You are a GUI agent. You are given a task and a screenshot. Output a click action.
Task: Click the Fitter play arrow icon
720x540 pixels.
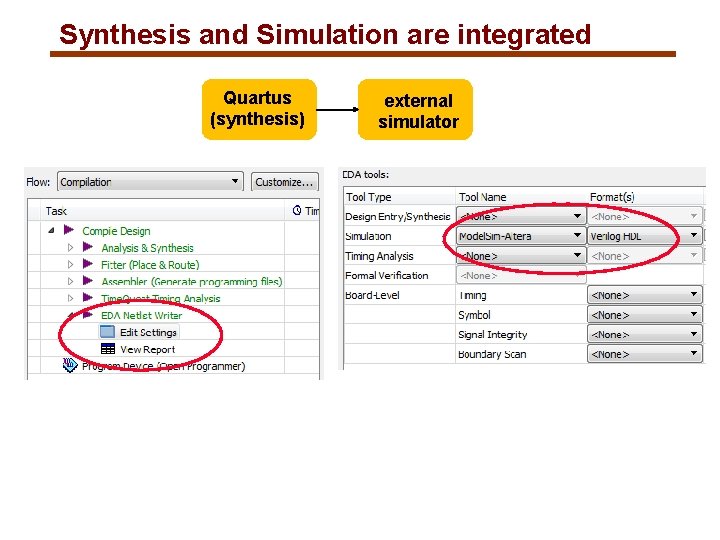click(x=88, y=264)
